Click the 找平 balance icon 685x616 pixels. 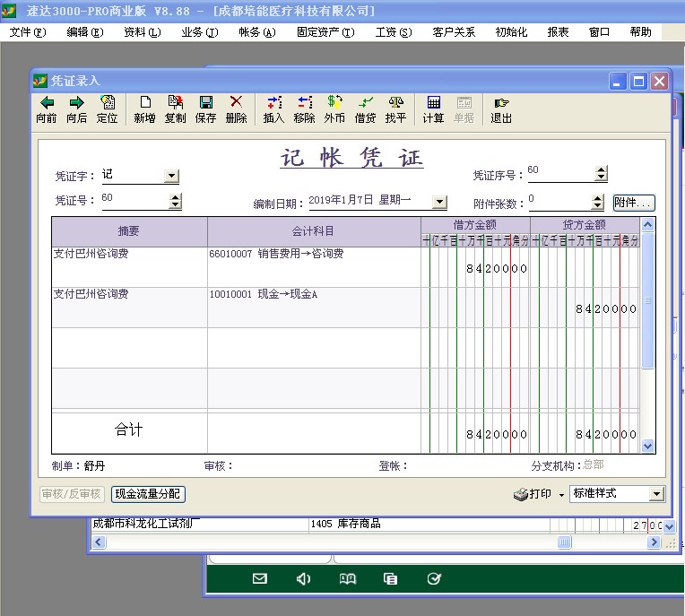[395, 103]
